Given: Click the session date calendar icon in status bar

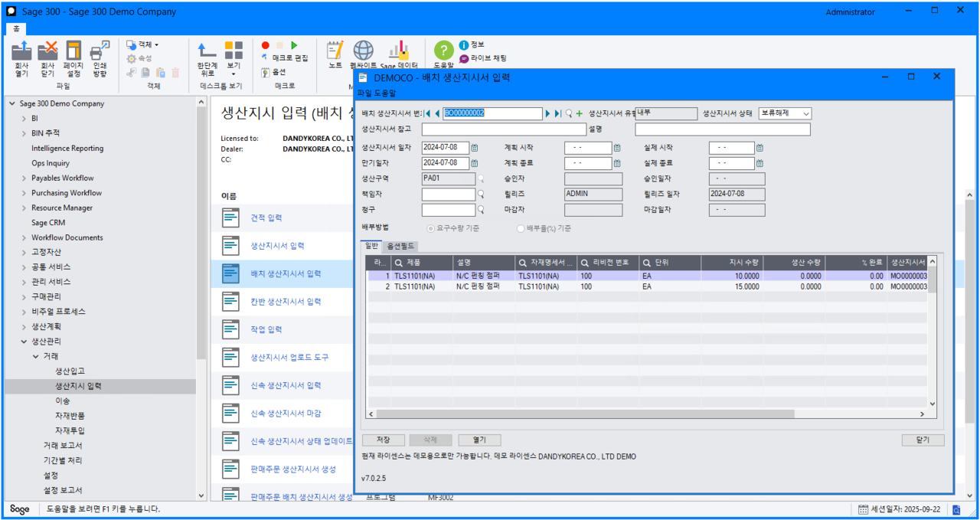Looking at the screenshot, I should point(863,509).
